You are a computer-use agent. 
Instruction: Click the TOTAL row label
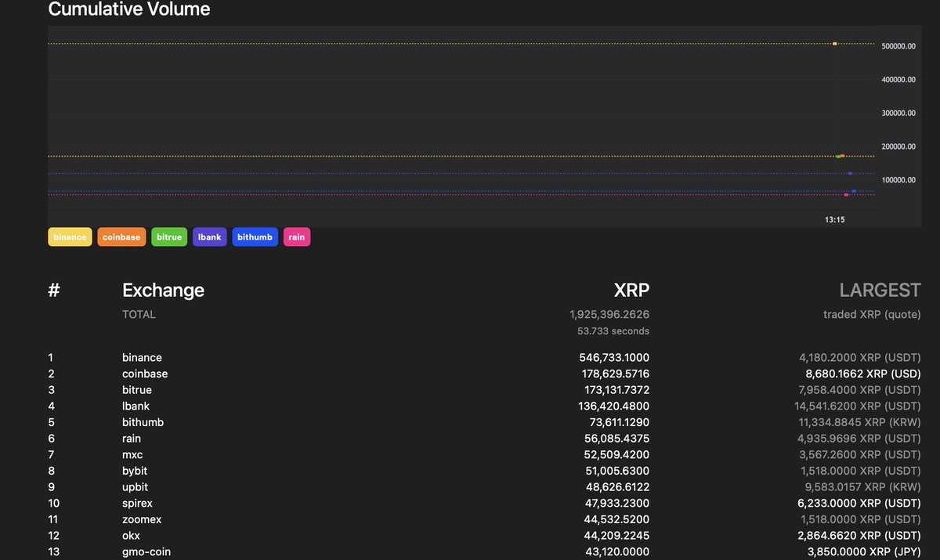pyautogui.click(x=139, y=314)
